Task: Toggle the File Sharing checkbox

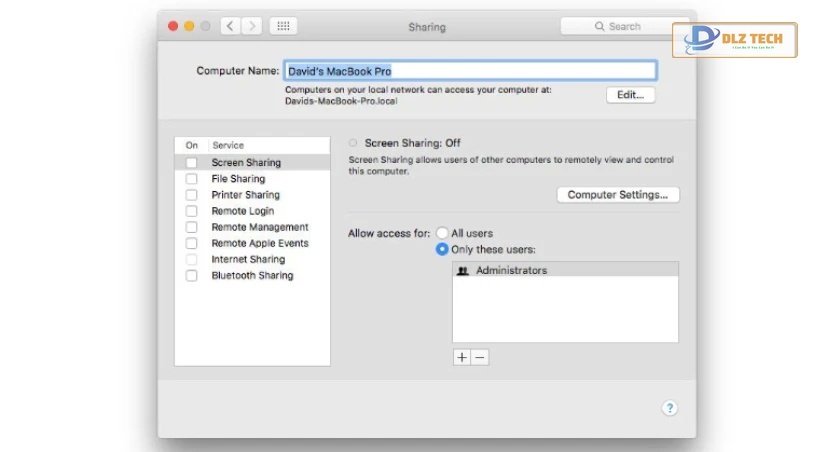Action: [191, 179]
